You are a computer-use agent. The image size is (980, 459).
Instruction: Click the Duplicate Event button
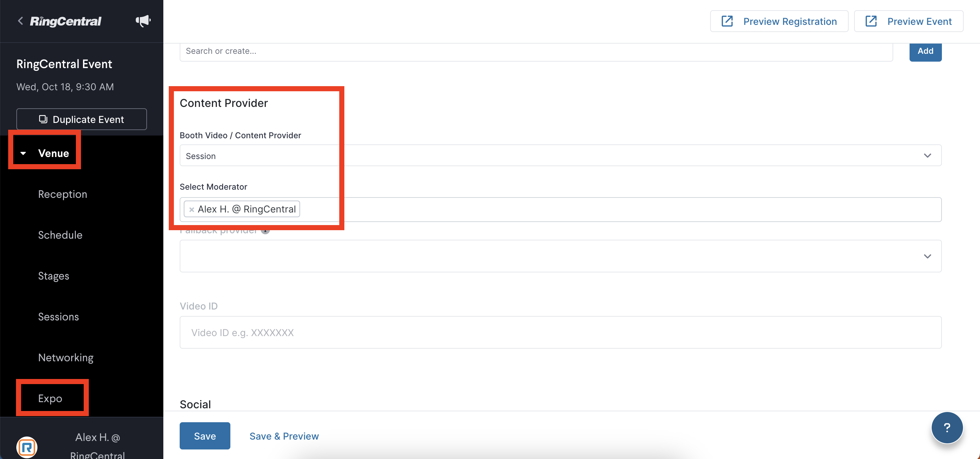[x=81, y=119]
